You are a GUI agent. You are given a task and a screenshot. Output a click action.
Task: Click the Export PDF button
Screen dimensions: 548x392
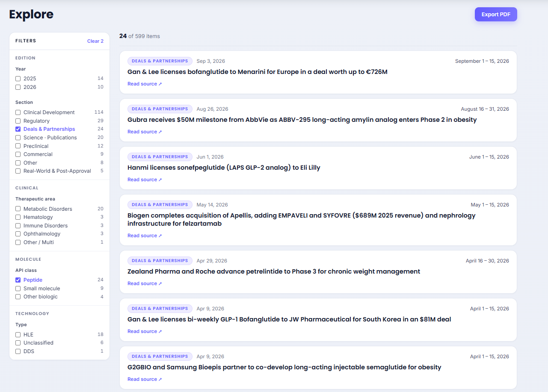click(496, 15)
